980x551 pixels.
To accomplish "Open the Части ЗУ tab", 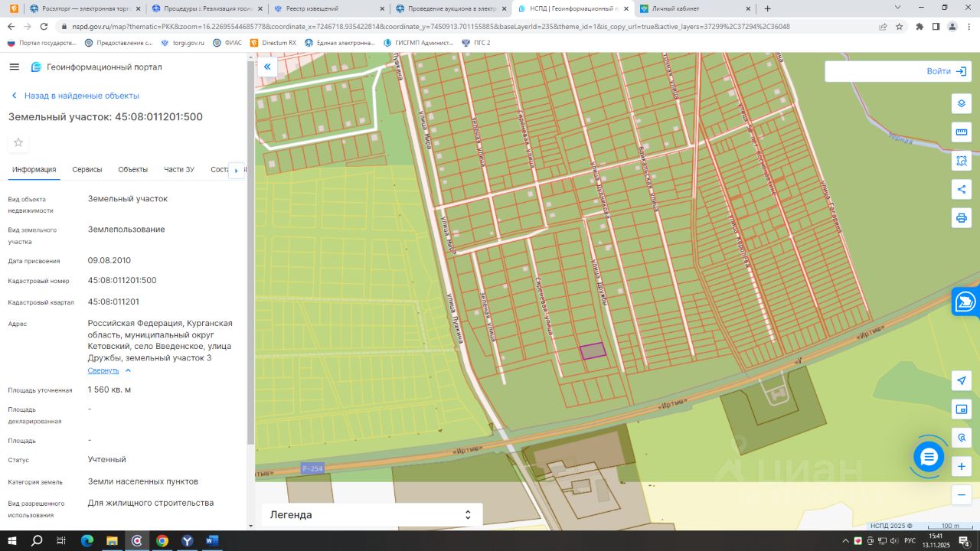I will pos(179,170).
